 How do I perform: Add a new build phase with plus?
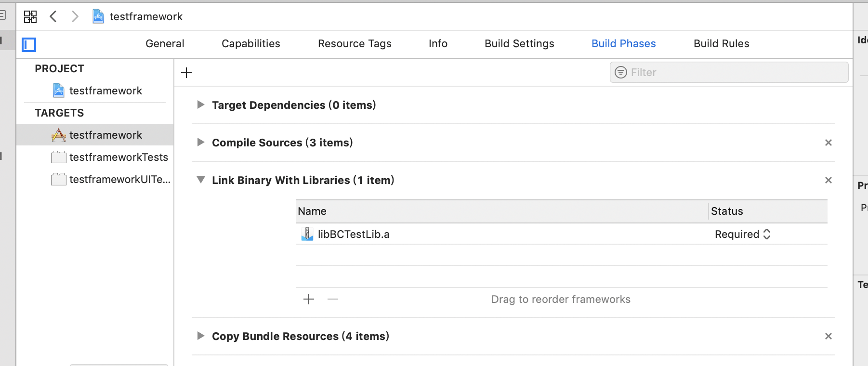[186, 73]
